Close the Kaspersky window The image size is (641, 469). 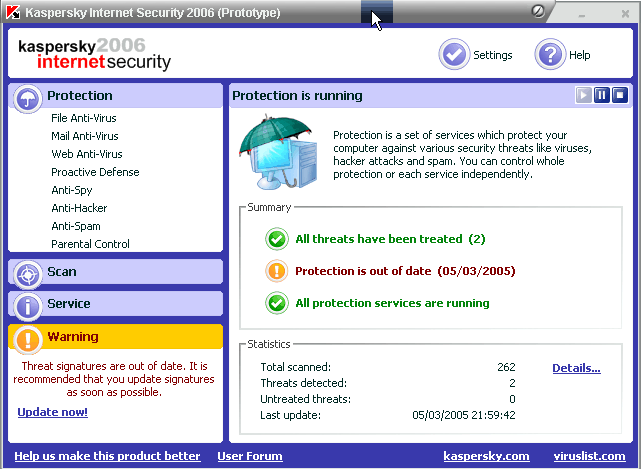coord(625,14)
